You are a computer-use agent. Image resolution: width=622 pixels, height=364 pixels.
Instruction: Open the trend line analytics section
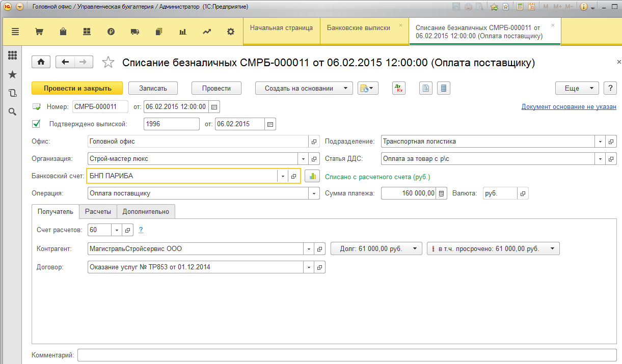coord(207,32)
